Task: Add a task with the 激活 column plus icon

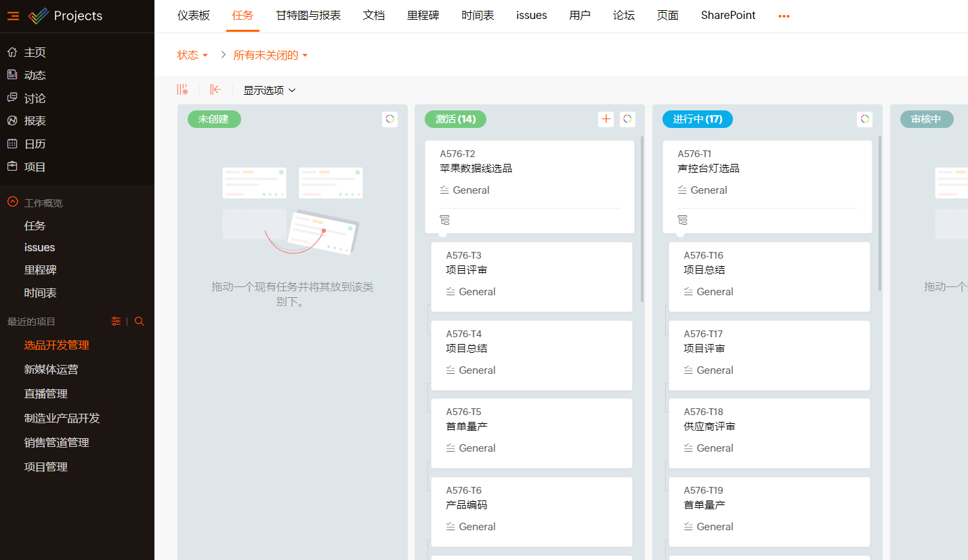Action: [606, 119]
